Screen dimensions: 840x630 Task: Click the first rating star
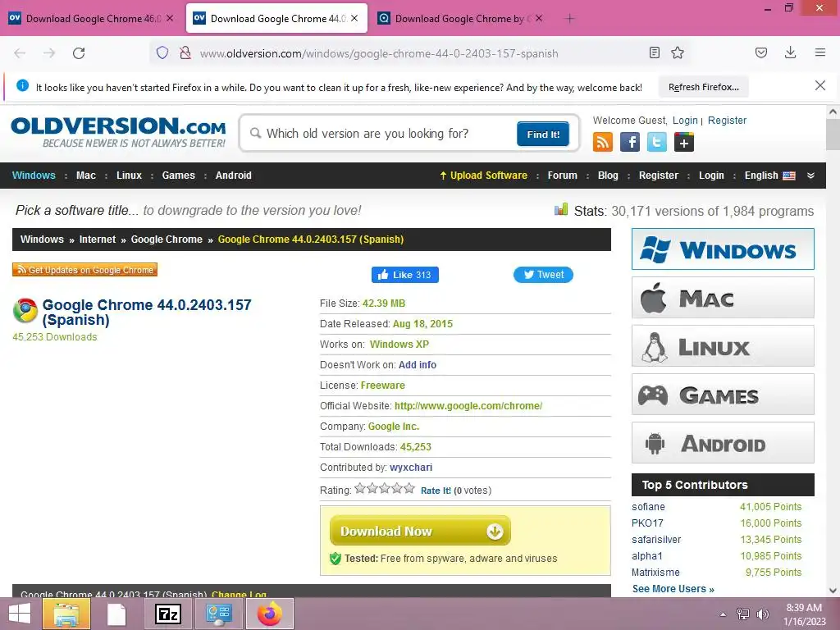click(360, 489)
